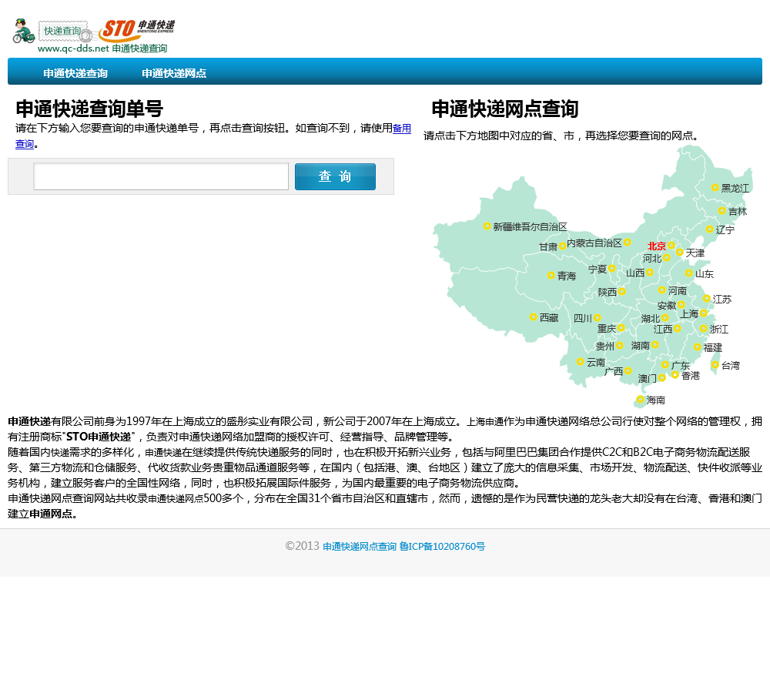The height and width of the screenshot is (700, 770).
Task: Click the 鲁ICP备10208760号 footer link
Action: pyautogui.click(x=442, y=546)
